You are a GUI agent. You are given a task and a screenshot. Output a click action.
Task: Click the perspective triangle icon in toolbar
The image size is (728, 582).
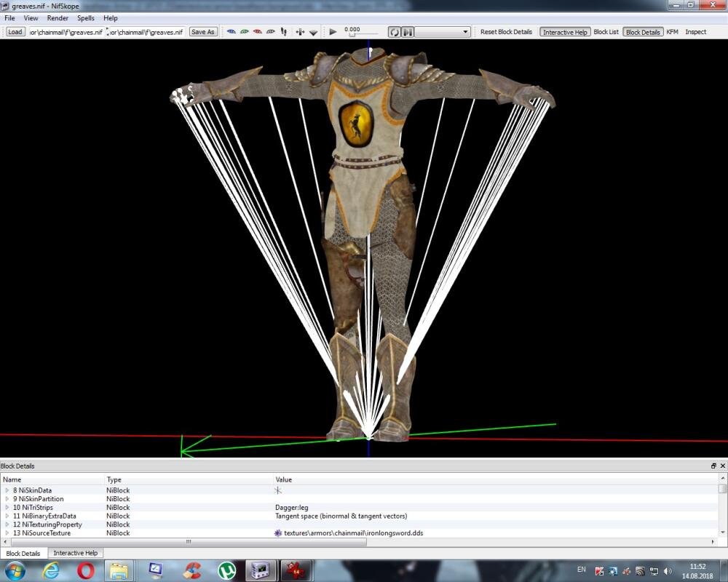[313, 33]
